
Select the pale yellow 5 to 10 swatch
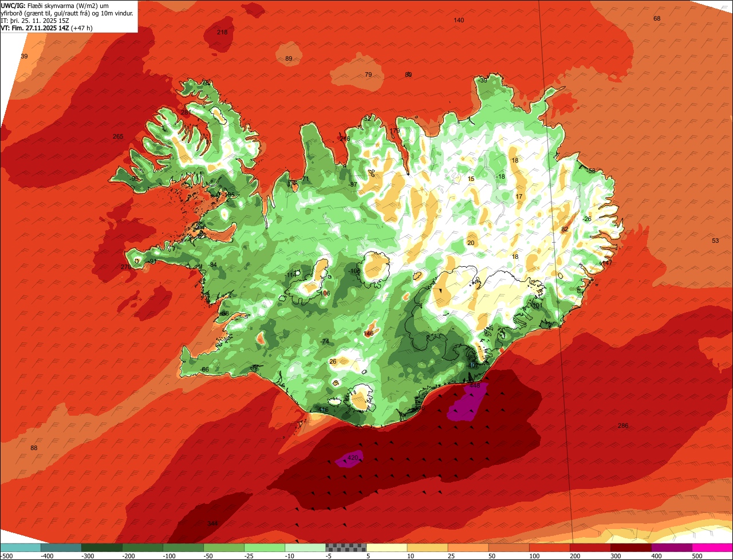click(387, 547)
